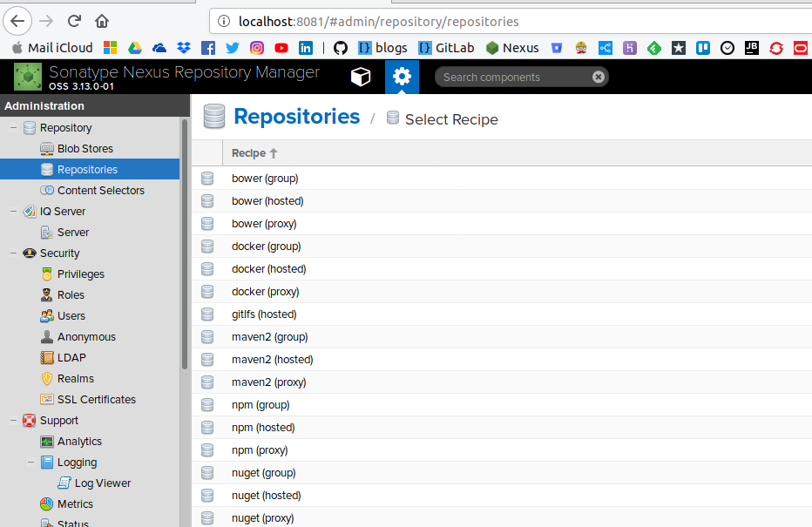Open SSL Certificates settings
Viewport: 812px width, 527px height.
point(90,400)
